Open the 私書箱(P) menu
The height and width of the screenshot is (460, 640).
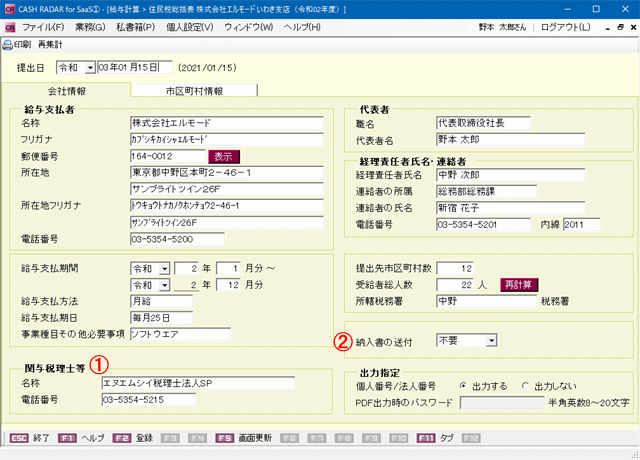136,27
